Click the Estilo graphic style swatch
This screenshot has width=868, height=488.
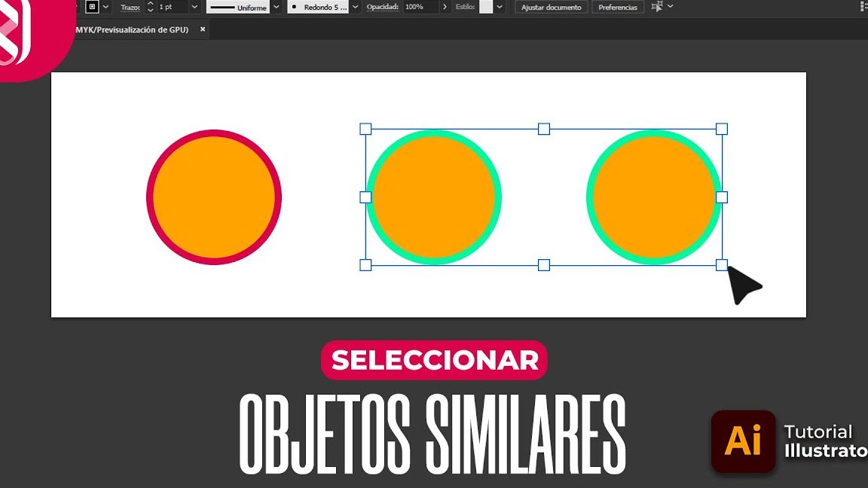[486, 7]
